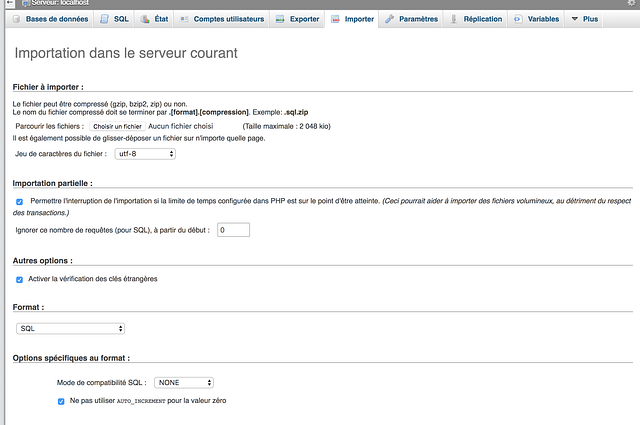Image resolution: width=640 pixels, height=425 pixels.
Task: Open the Bases de données tab
Action: [50, 19]
